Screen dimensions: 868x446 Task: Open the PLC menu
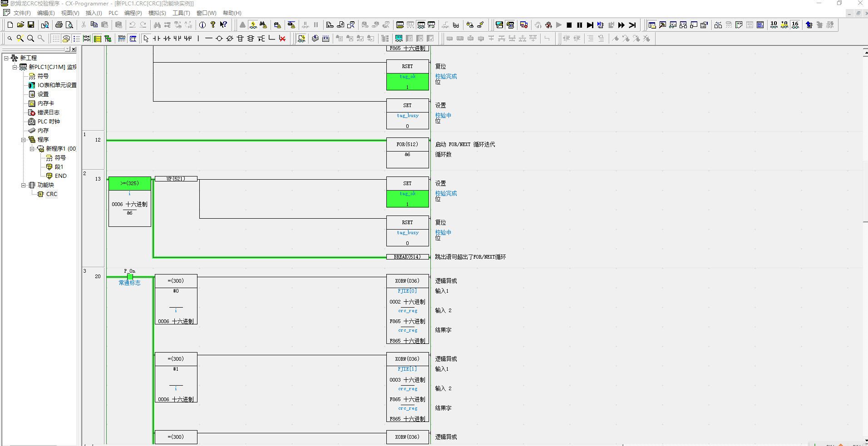click(113, 13)
